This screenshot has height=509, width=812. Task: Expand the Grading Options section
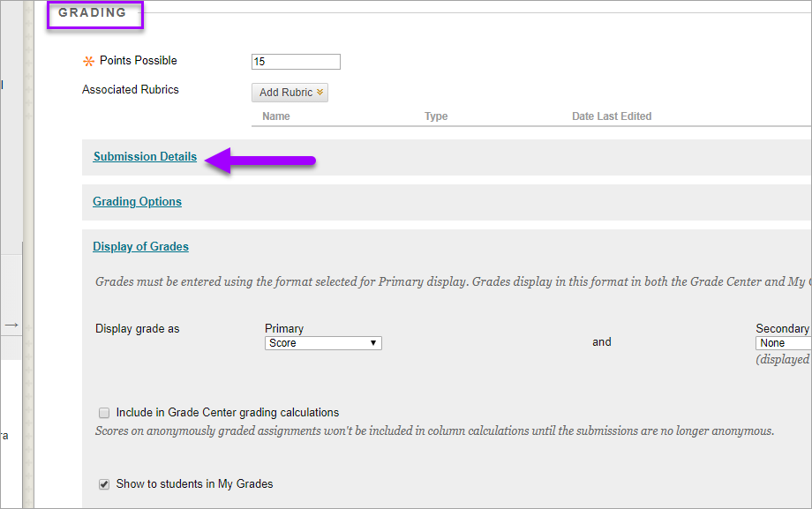(x=137, y=202)
